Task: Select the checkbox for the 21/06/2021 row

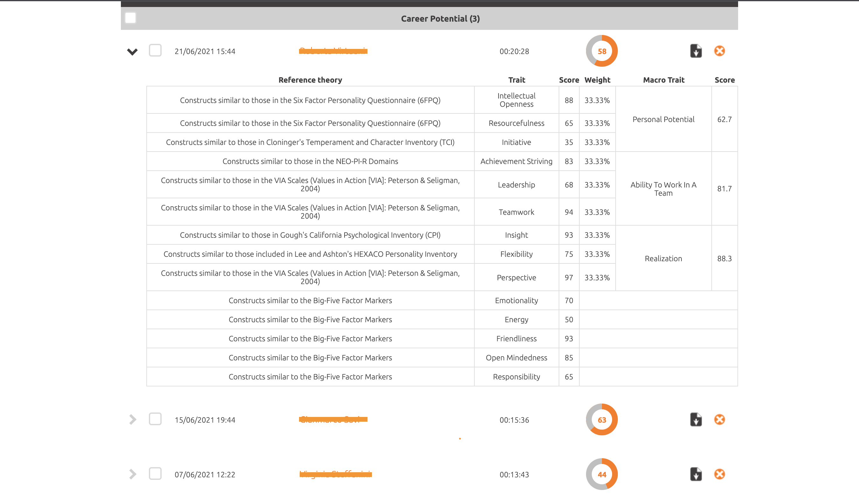Action: tap(155, 51)
